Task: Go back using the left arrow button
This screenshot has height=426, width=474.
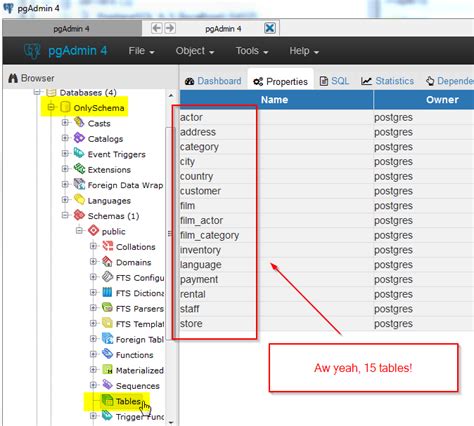Action: click(156, 28)
